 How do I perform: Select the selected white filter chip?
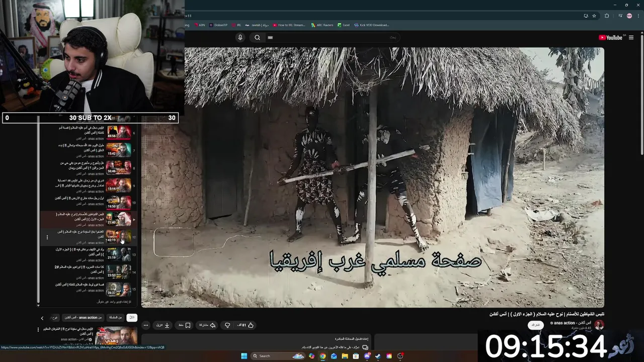(132, 317)
